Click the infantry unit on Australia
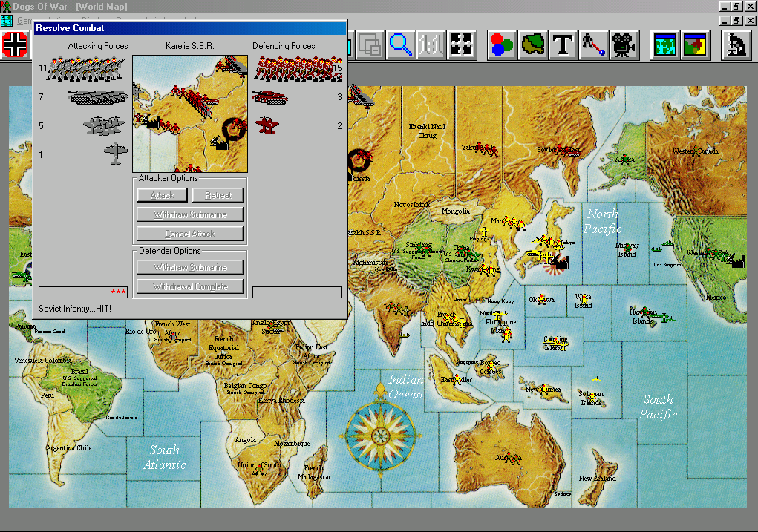This screenshot has width=758, height=532. point(512,458)
